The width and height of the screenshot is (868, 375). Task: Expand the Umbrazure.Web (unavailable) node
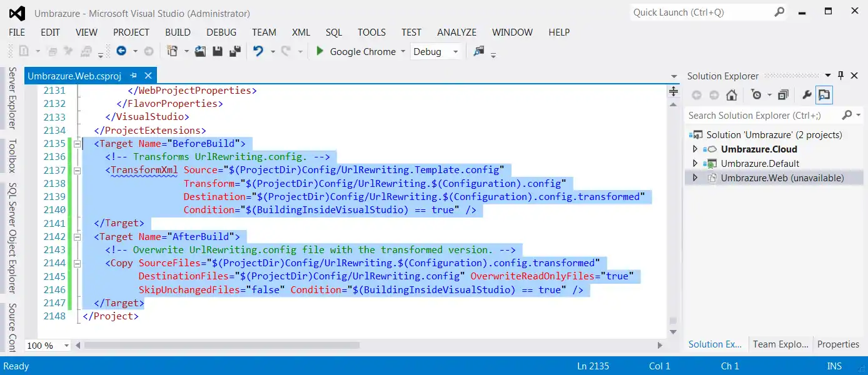point(695,178)
